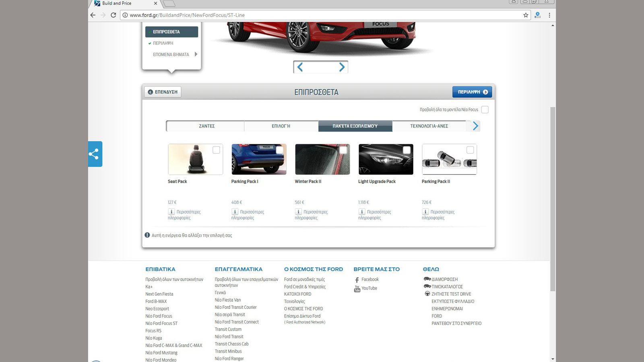
Task: Open the Νέο Ford Focus footer link
Action: pos(159,316)
